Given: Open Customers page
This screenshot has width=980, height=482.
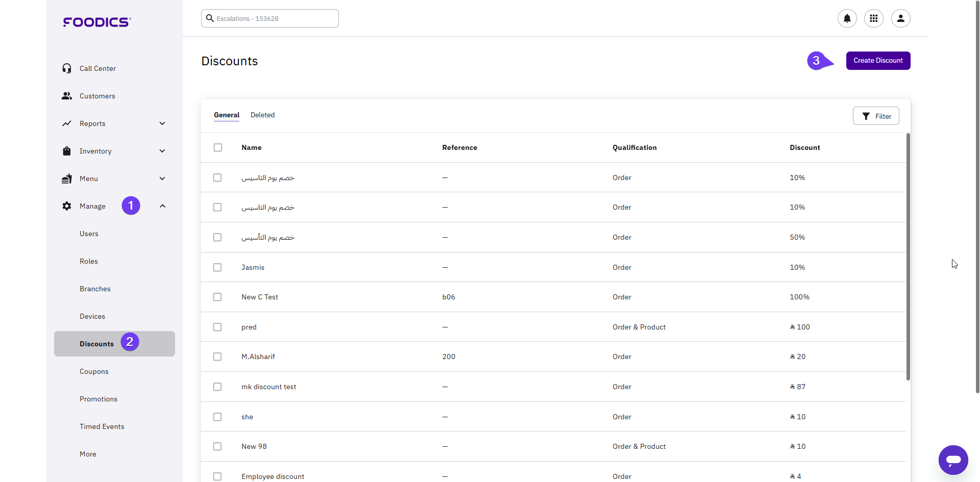Looking at the screenshot, I should click(x=97, y=96).
